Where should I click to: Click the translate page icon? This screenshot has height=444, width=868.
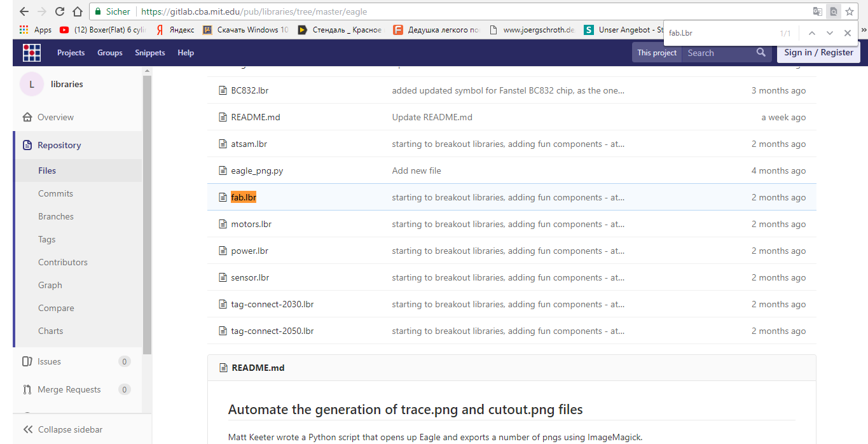click(x=818, y=11)
